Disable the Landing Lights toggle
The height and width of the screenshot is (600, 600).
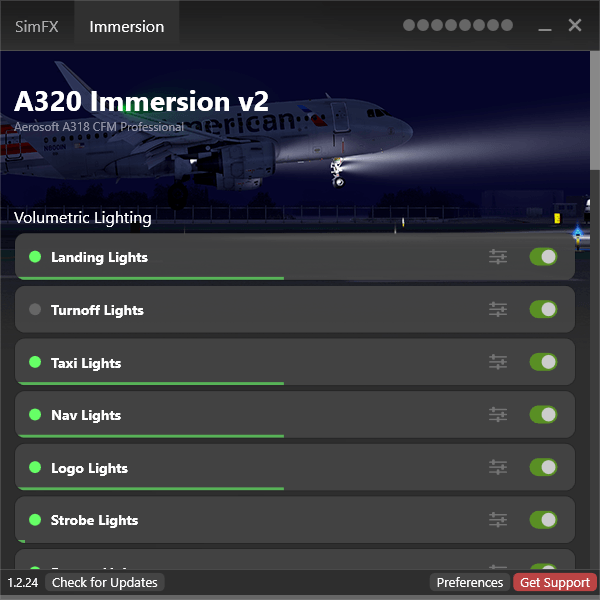click(x=543, y=257)
